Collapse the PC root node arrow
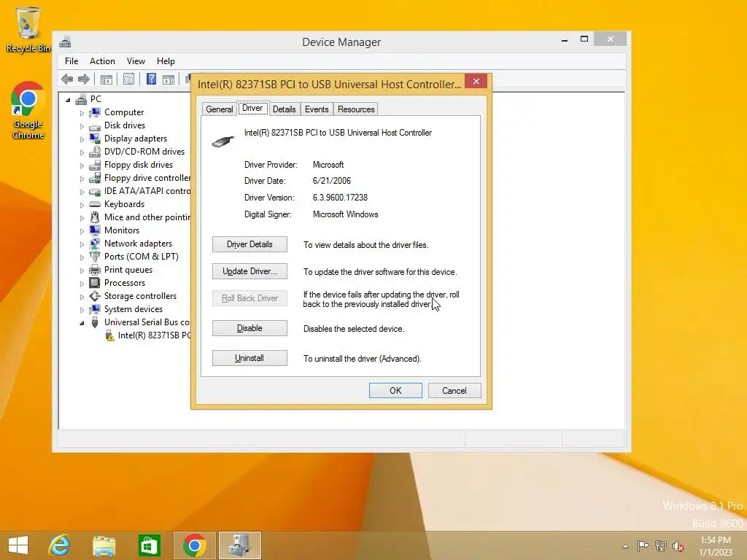This screenshot has height=560, width=747. [68, 100]
